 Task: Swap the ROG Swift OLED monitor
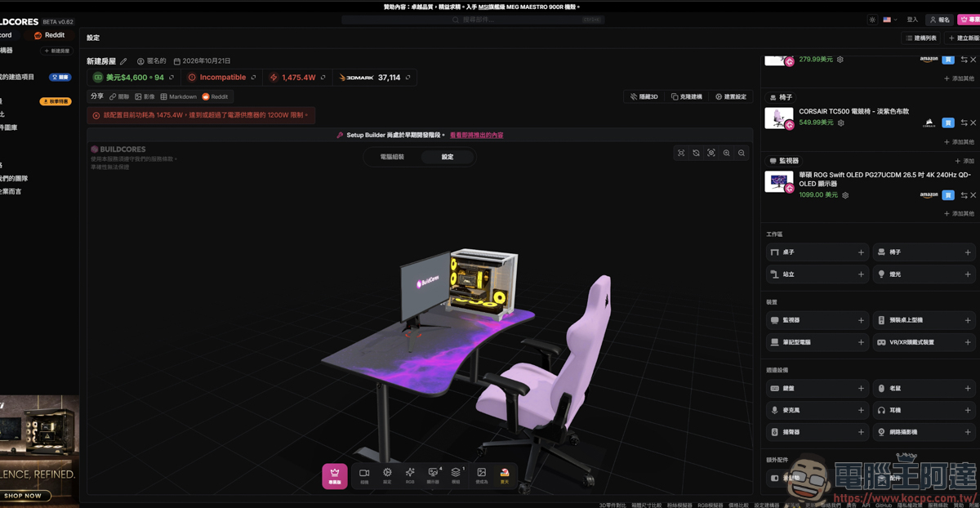(x=964, y=195)
